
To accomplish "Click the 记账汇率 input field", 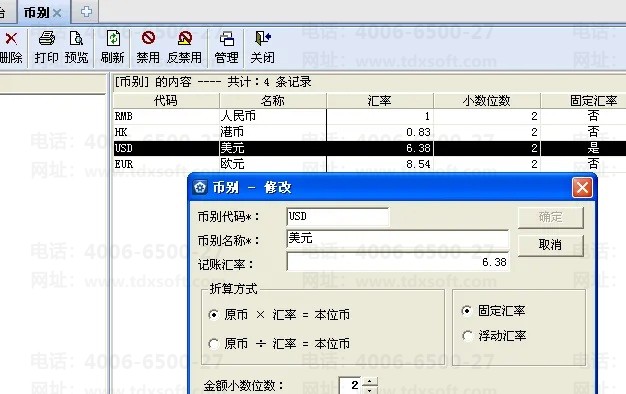I will (x=398, y=262).
